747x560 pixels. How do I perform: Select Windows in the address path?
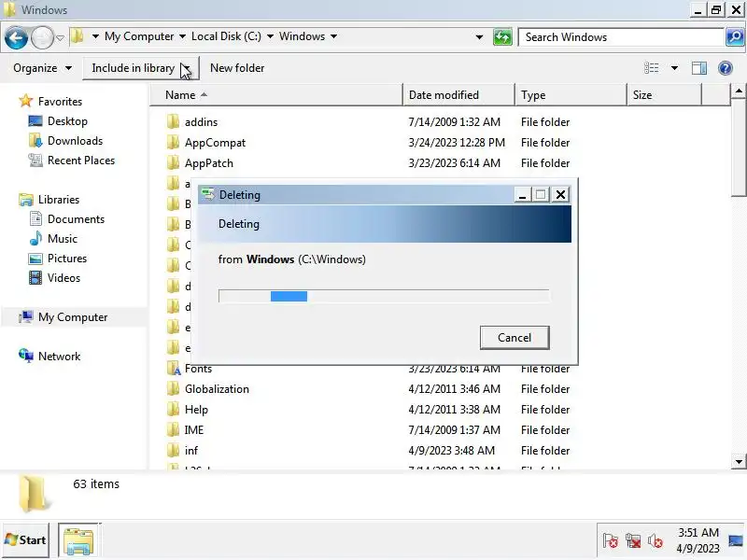[302, 36]
